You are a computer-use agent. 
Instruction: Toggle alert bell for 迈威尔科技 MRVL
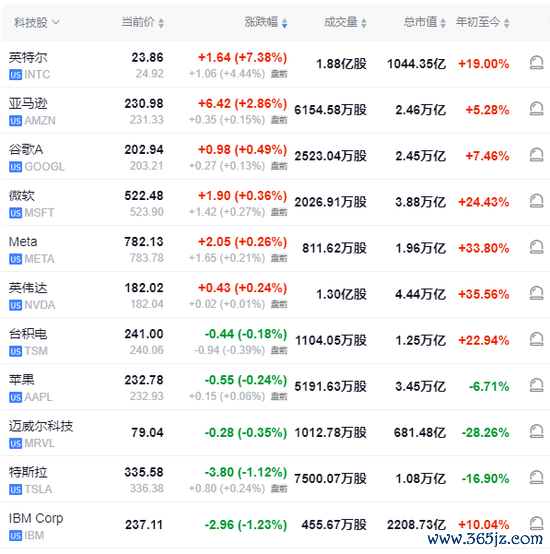point(536,431)
